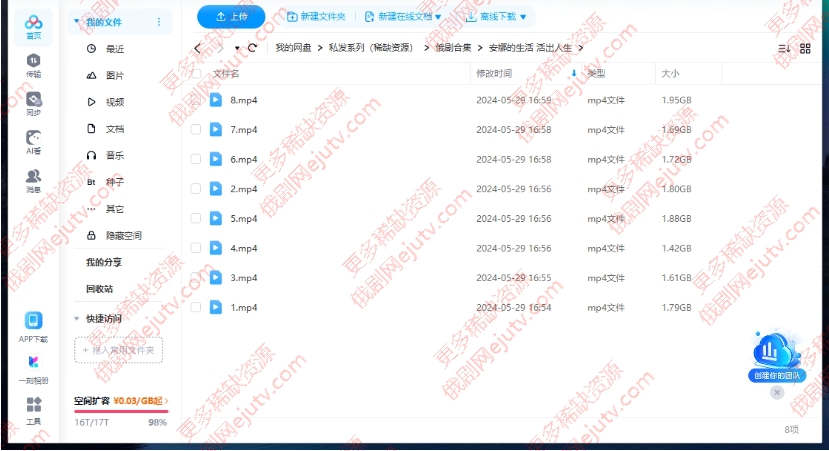Click the video icon of 6.mp4
829x451 pixels.
216,159
